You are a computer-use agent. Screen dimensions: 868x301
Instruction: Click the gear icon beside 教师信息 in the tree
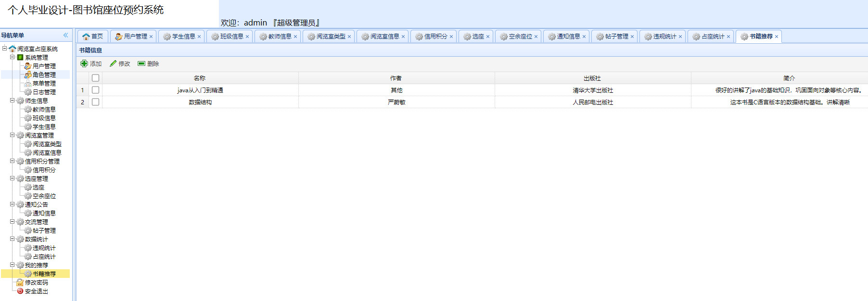tap(28, 109)
